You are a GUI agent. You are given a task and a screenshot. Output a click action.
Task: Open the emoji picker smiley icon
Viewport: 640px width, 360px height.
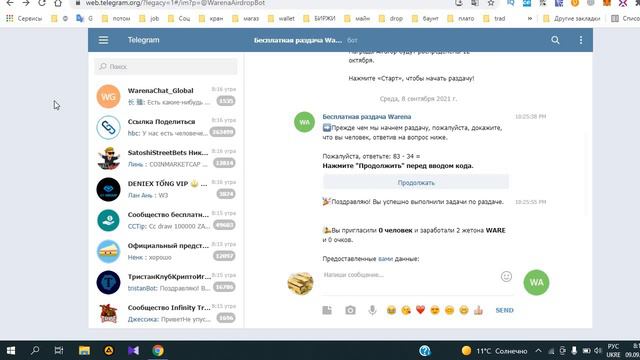(506, 276)
